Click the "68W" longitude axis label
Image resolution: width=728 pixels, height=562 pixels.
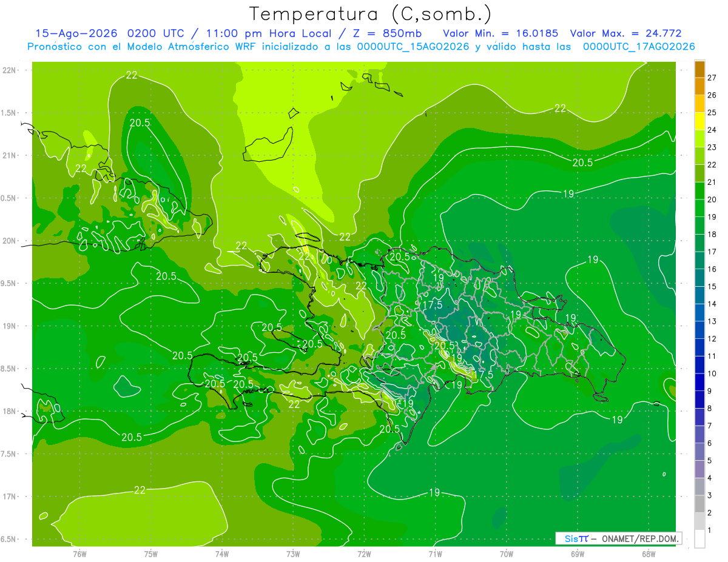coord(649,554)
